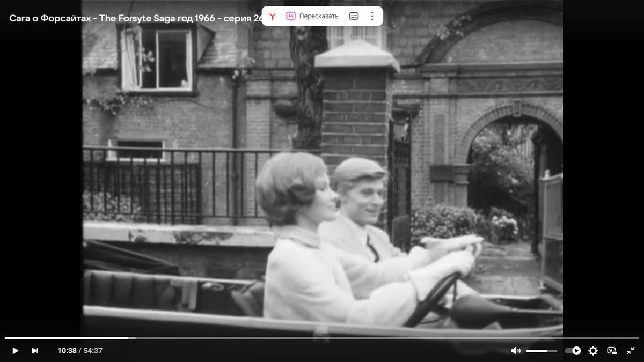
Task: Toggle subtitles with the CC icon
Action: click(x=353, y=16)
